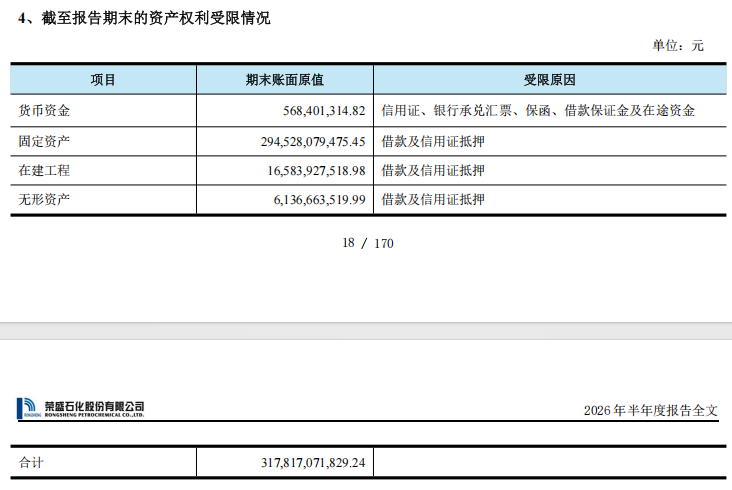Click the Rongsheng Petrochemical logo icon
Screen dimensions: 732x490
(28, 408)
